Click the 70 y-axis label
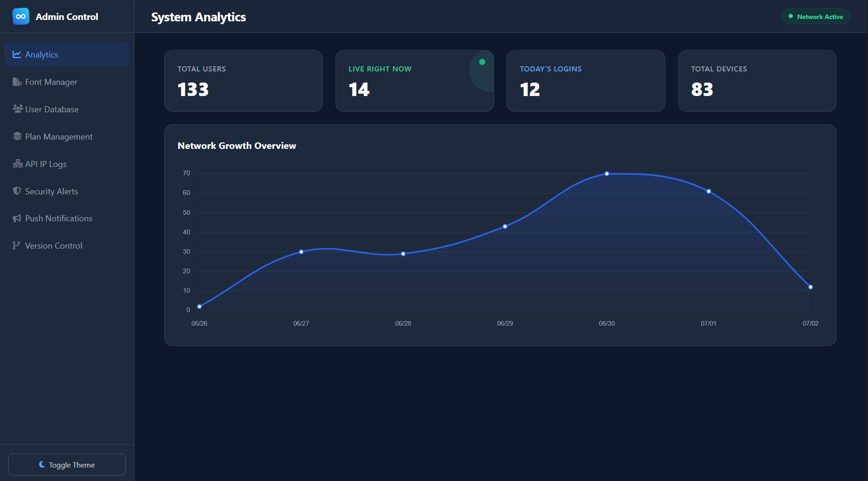This screenshot has height=481, width=868. tap(186, 173)
